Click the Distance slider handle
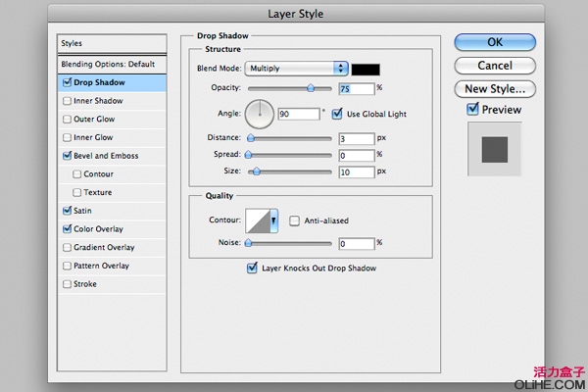 (251, 138)
